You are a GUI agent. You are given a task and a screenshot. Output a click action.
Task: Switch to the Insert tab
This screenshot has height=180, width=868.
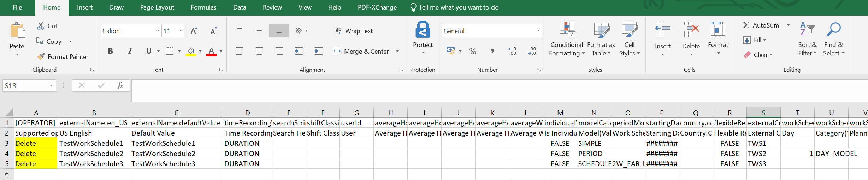click(x=85, y=7)
